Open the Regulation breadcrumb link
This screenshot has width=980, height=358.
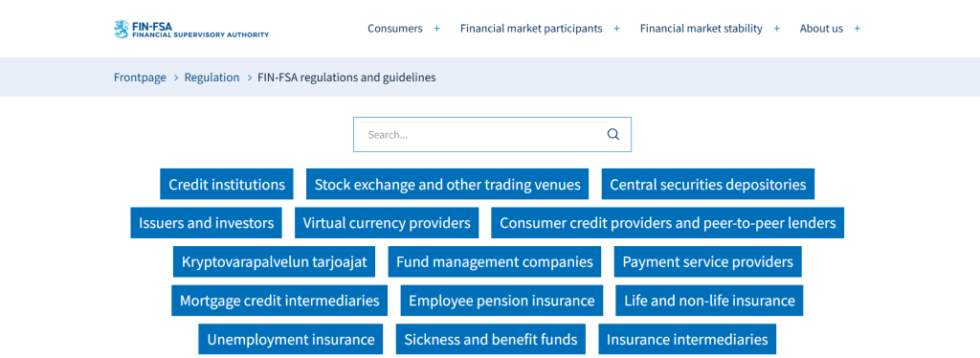tap(212, 78)
